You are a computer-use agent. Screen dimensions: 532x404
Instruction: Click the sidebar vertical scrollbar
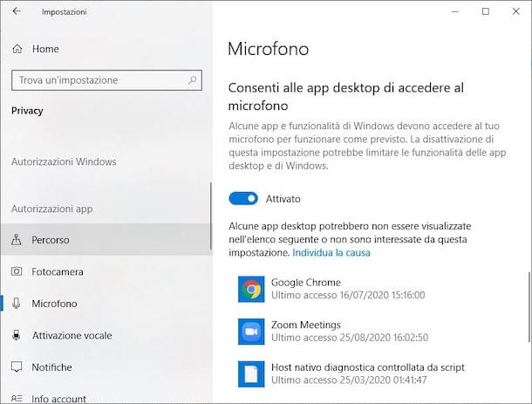click(x=211, y=216)
